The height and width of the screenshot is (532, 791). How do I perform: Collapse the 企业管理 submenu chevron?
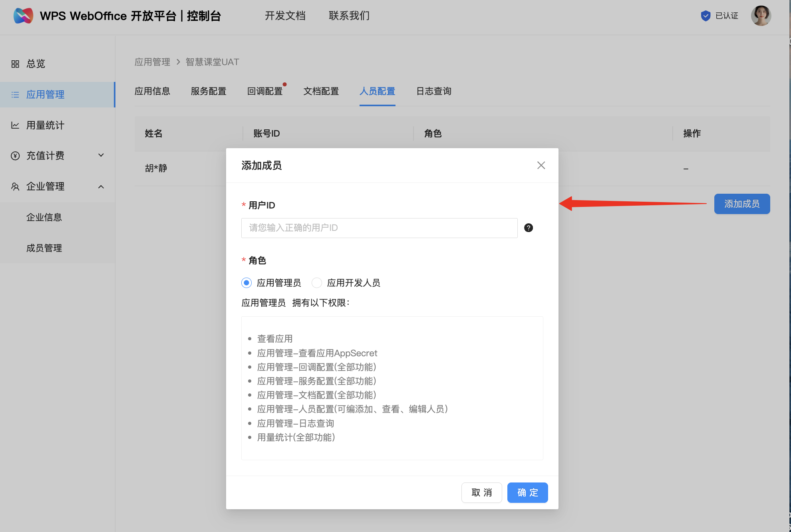pos(101,187)
